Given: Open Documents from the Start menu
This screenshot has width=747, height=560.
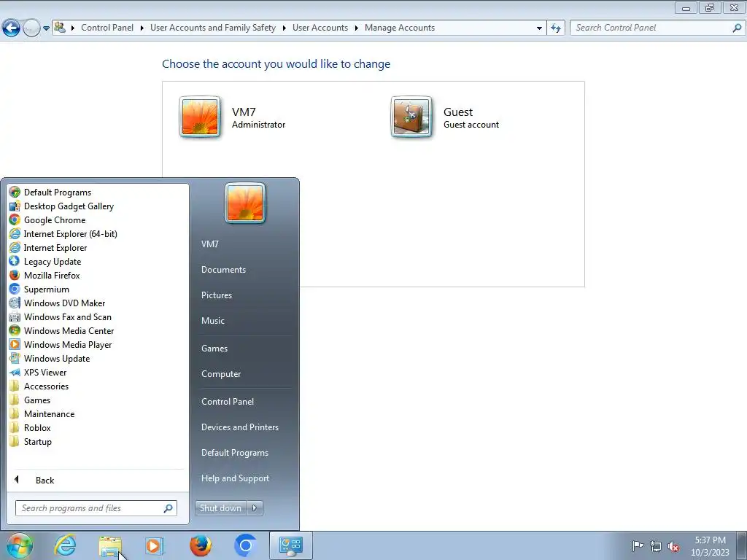Looking at the screenshot, I should (223, 270).
